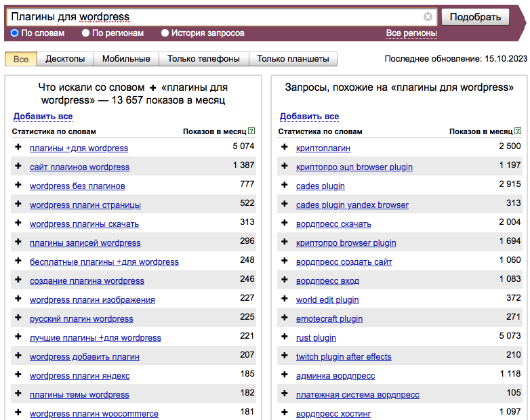530x420 pixels.
Task: Add 'cades plugin yandex browser' with its plus icon
Action: 285,204
